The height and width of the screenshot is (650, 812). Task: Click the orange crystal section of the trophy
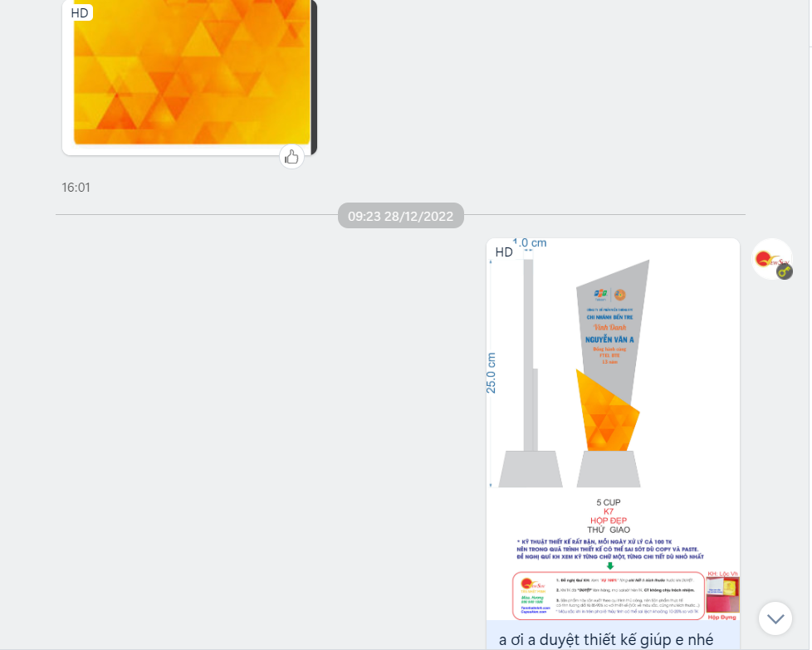click(x=606, y=411)
